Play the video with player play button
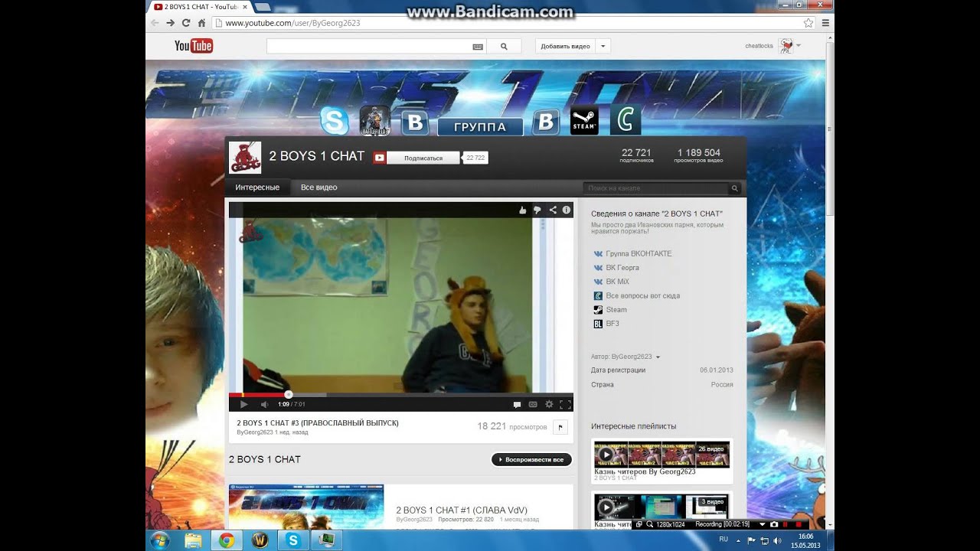Image resolution: width=980 pixels, height=551 pixels. click(243, 404)
